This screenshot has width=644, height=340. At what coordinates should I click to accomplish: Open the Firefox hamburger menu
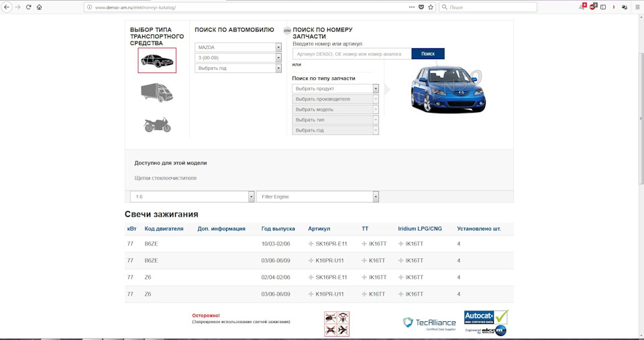click(x=637, y=7)
